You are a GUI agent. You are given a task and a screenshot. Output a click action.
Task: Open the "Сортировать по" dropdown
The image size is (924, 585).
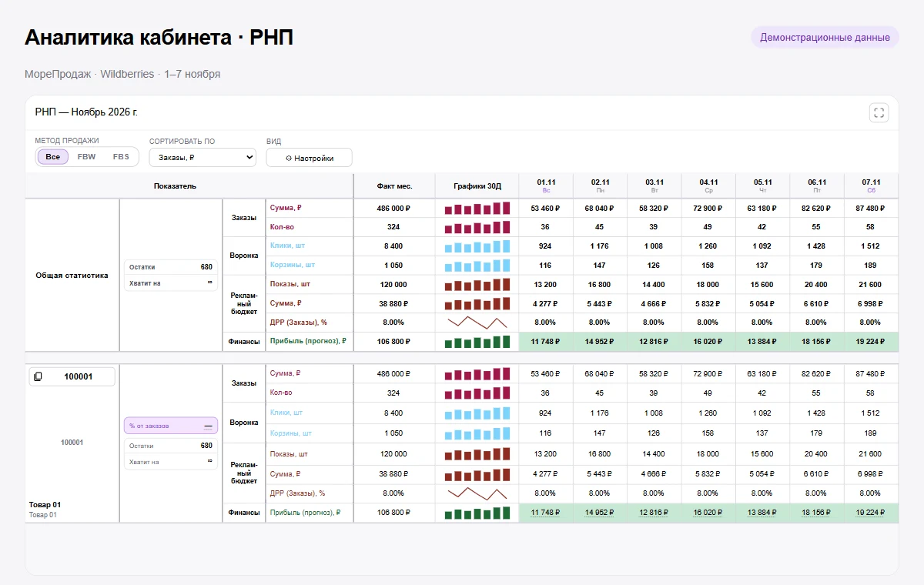(x=203, y=157)
